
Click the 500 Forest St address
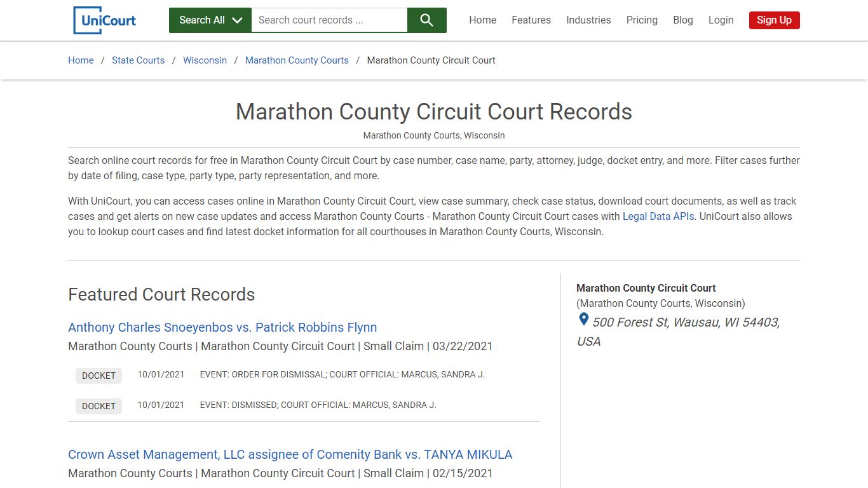pyautogui.click(x=678, y=332)
